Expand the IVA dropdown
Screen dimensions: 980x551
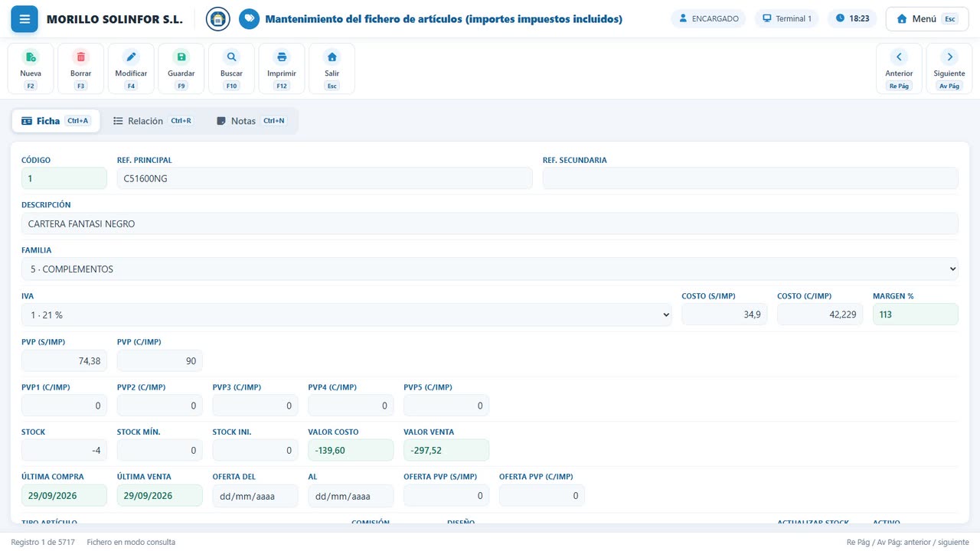coord(347,315)
